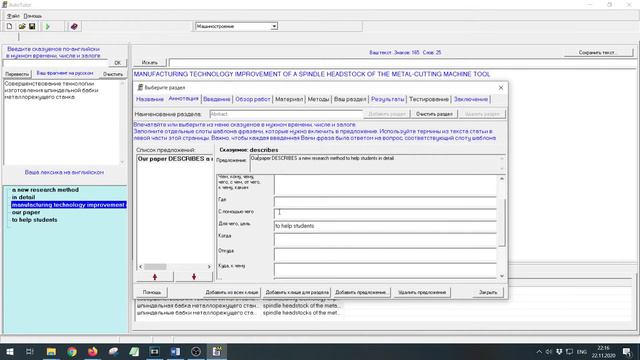The width and height of the screenshot is (640, 360).
Task: Click the field containing 'to help students'
Action: point(385,226)
